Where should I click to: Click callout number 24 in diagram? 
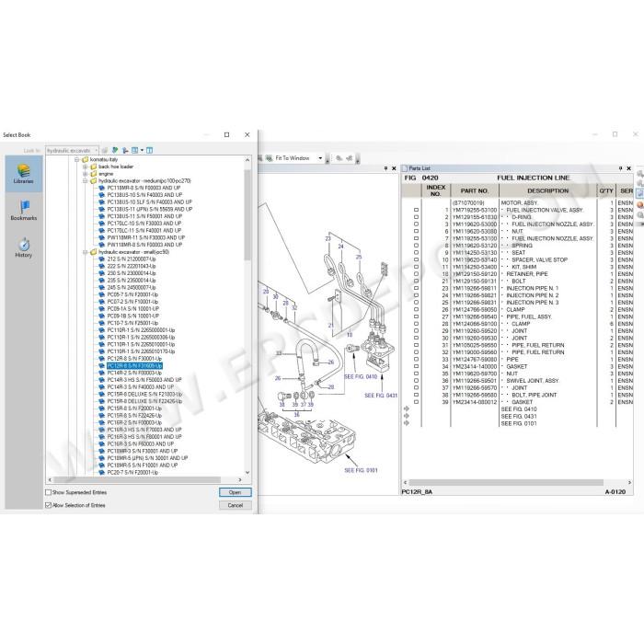point(340,247)
